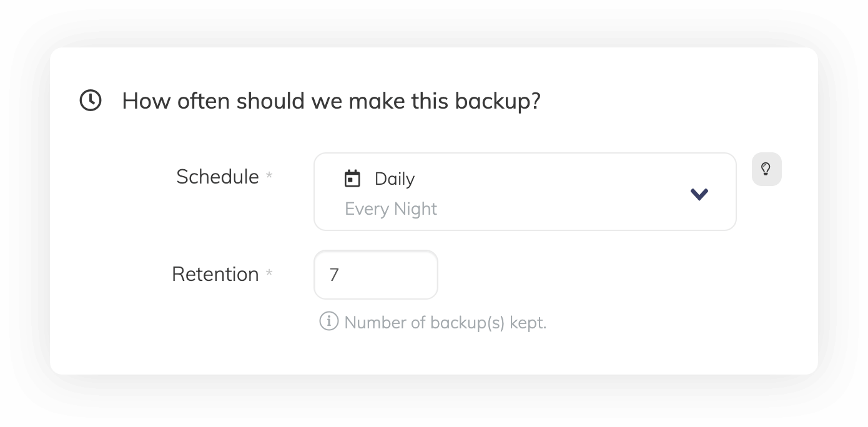Open the Daily schedule selector box
The height and width of the screenshot is (427, 868).
coord(525,192)
